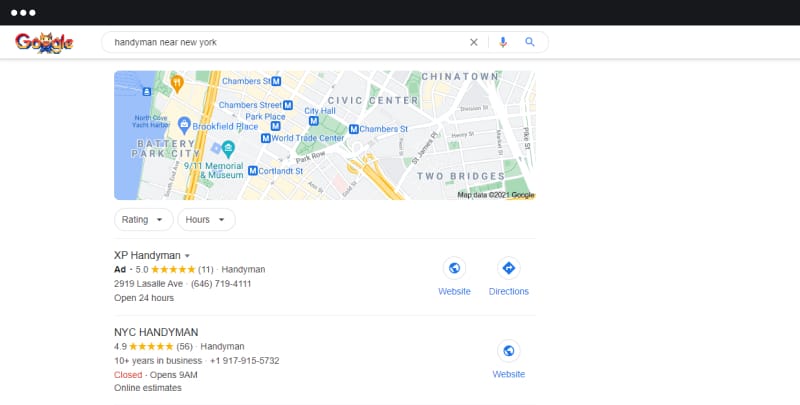Screen dimensions: 800x405
Task: Start voice search with the microphone icon
Action: [x=503, y=42]
